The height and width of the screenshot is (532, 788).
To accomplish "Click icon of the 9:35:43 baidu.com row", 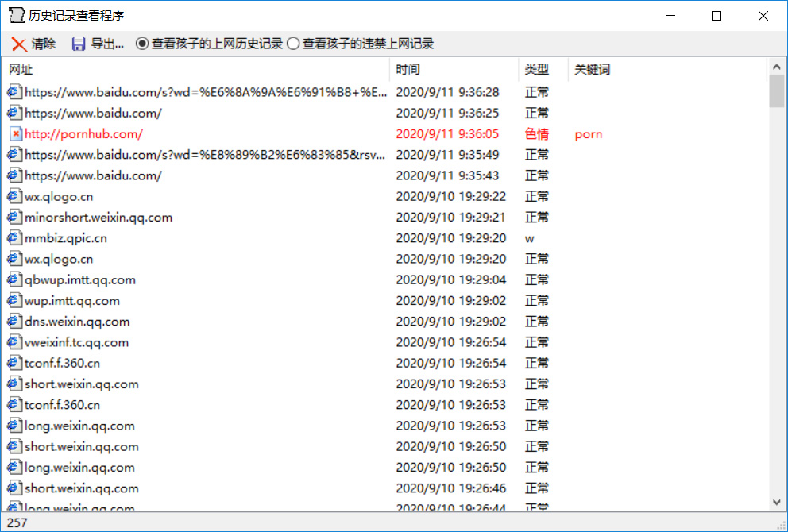I will [14, 175].
